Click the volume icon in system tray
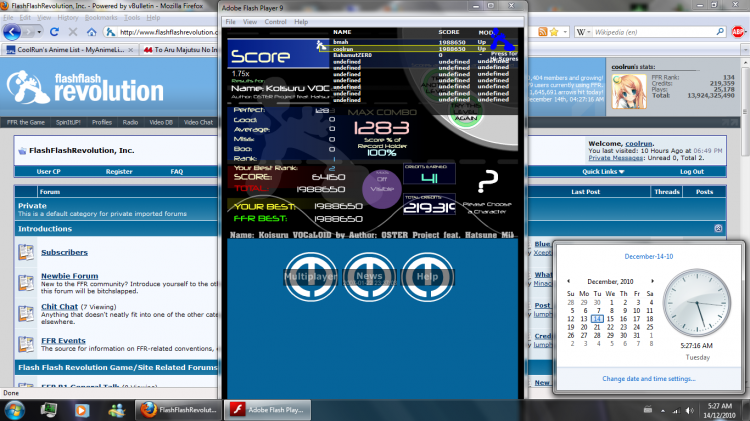Viewport: 750px width, 421px height. click(x=689, y=410)
